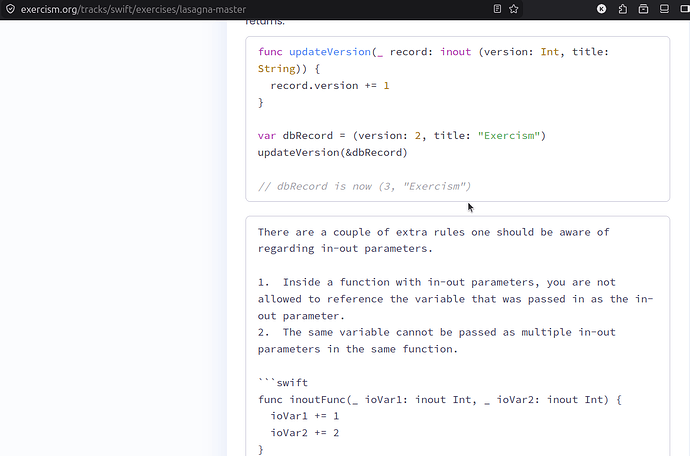690x456 pixels.
Task: Click the 'func inoutFunc' declaration line
Action: (440, 400)
